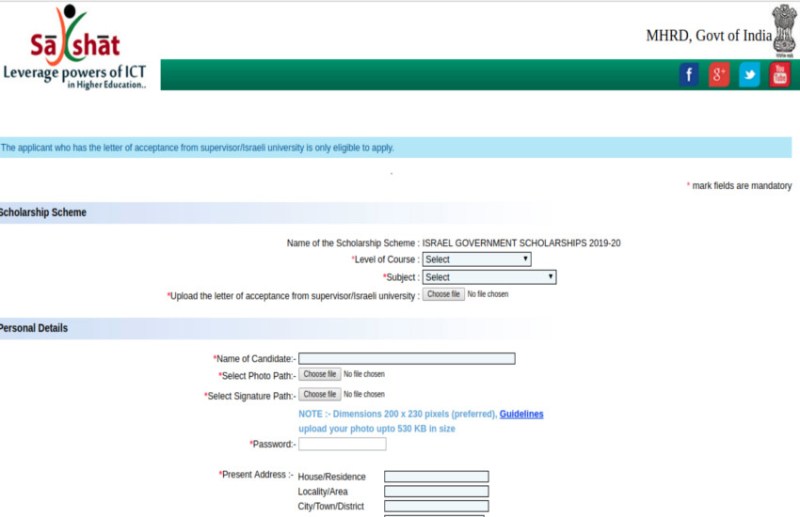Click into the Password field
The height and width of the screenshot is (517, 800).
342,444
